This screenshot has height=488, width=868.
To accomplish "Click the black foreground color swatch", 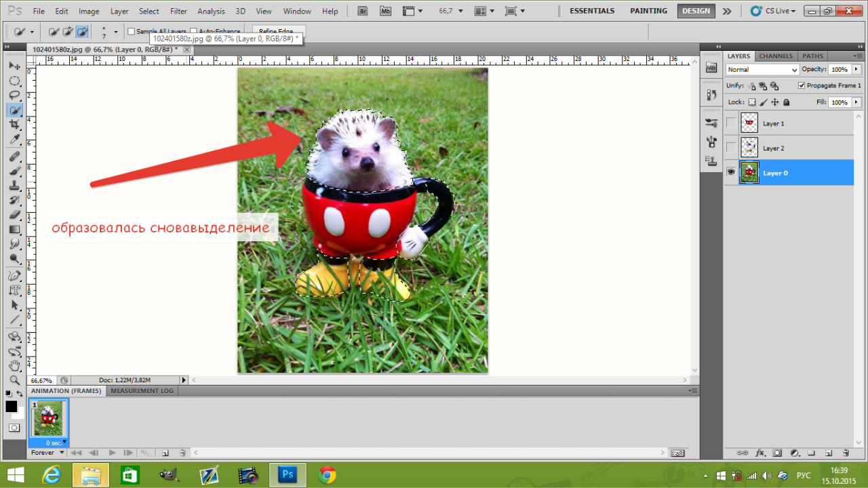I will tap(12, 407).
